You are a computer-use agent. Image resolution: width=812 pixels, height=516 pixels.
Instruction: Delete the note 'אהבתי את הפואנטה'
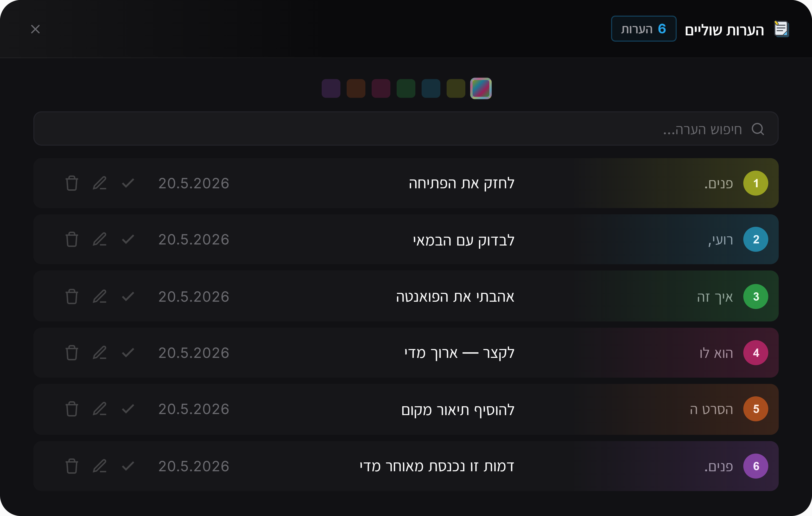pyautogui.click(x=72, y=296)
